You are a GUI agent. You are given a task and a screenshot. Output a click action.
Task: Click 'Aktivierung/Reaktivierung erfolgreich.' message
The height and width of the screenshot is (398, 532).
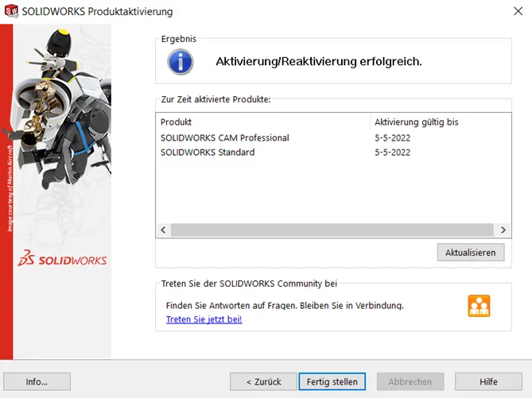[x=319, y=62]
